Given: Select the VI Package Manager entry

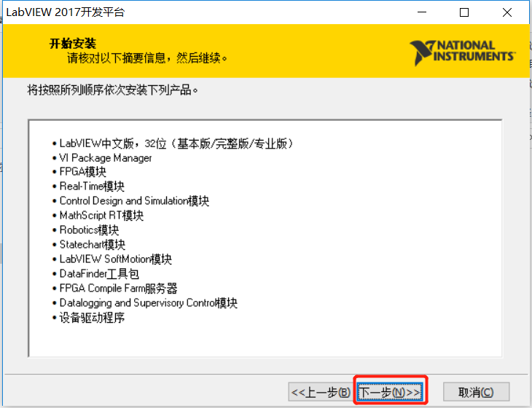Looking at the screenshot, I should 102,157.
